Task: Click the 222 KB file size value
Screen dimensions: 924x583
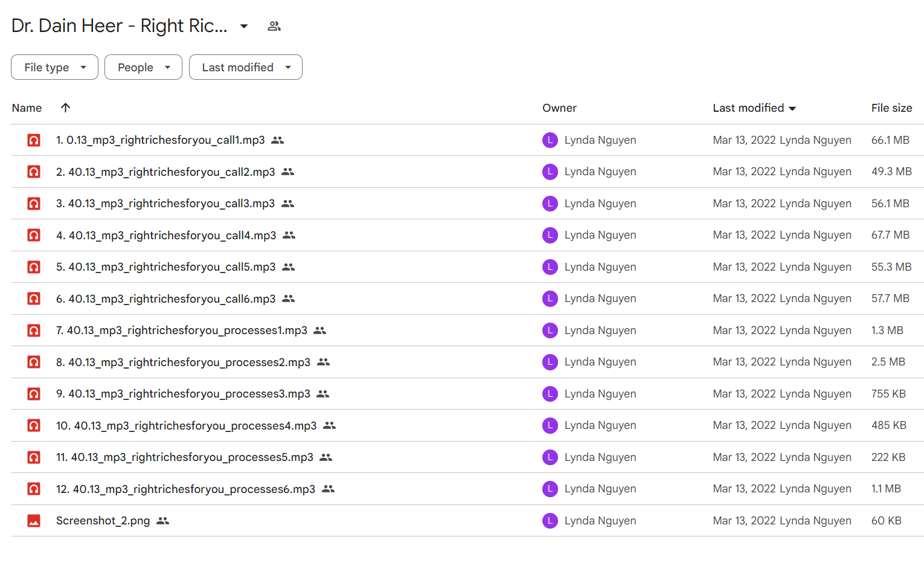Action: click(888, 457)
